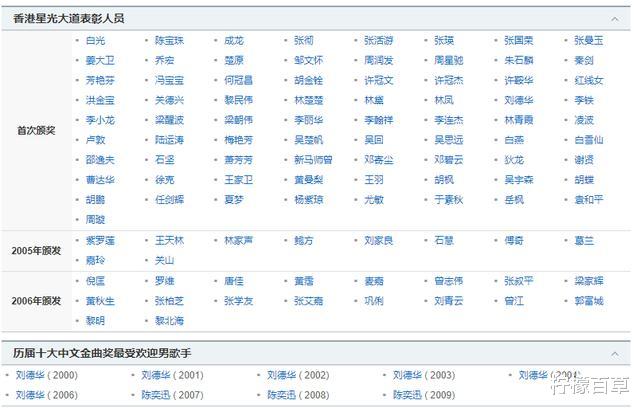Select the 狄龙 link

[514, 160]
